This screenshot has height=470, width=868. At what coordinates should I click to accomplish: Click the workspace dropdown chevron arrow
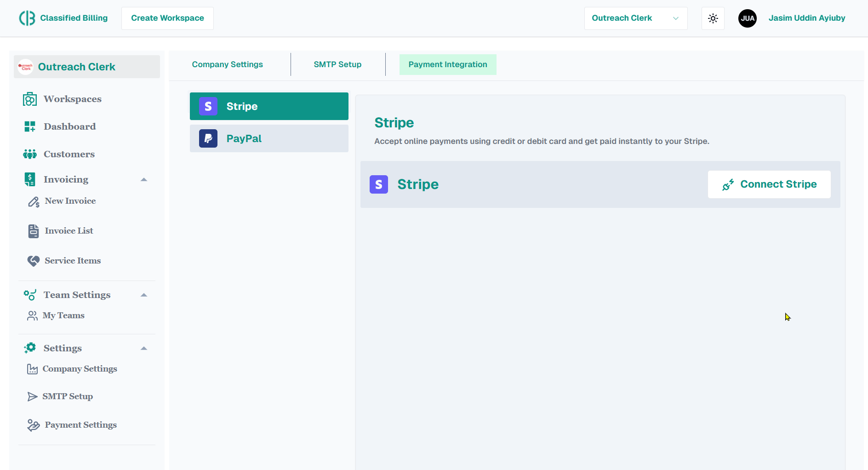tap(676, 18)
